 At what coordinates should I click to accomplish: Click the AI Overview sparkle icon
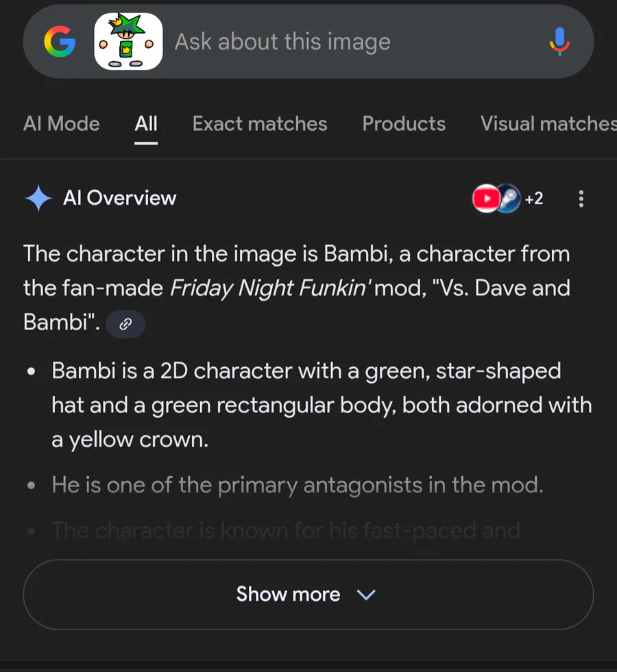click(x=38, y=199)
